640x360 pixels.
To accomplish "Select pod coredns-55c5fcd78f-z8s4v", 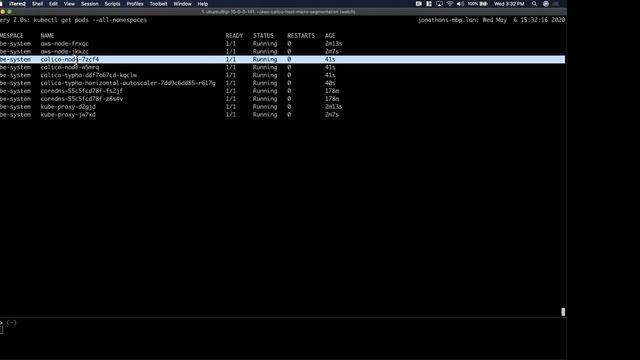I will (x=82, y=99).
